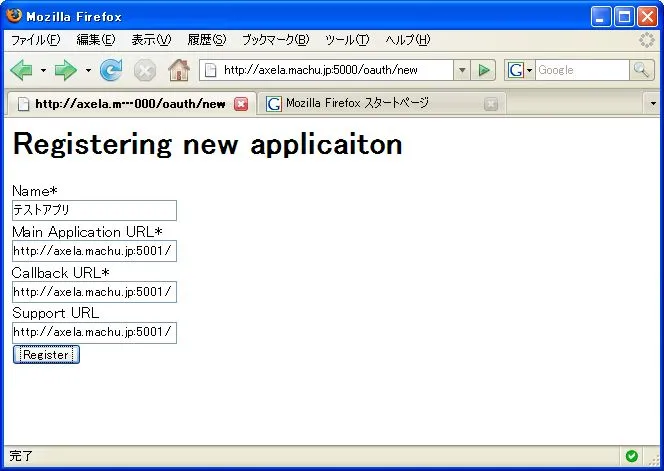The width and height of the screenshot is (664, 471).
Task: Click the green security status icon
Action: (x=631, y=456)
